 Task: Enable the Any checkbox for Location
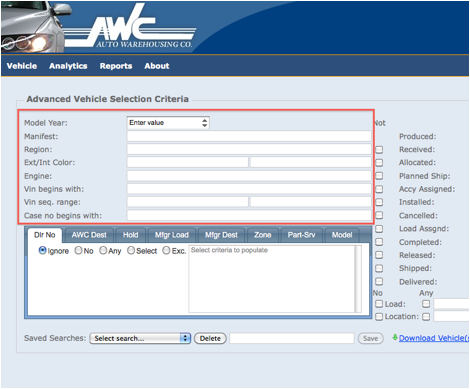426,316
